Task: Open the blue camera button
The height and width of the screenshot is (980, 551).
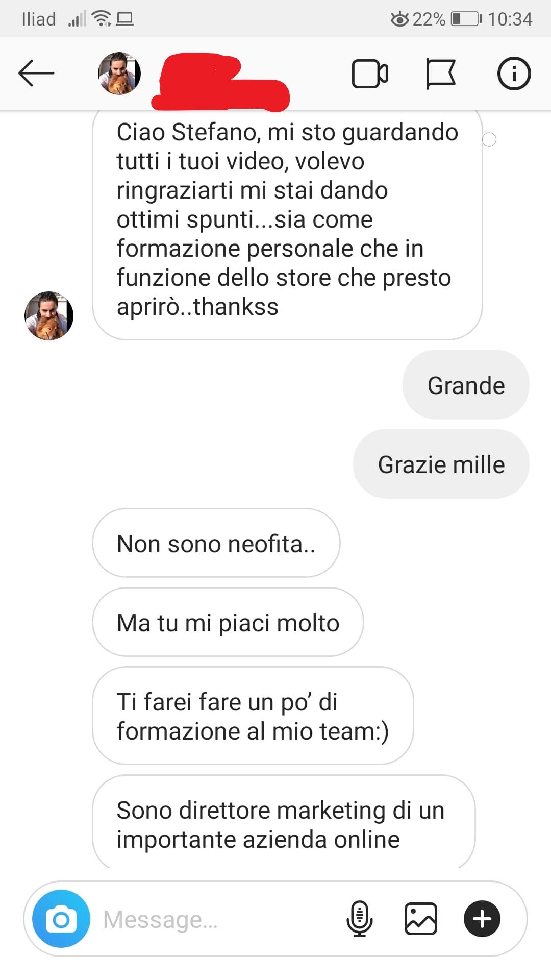Action: 61,919
